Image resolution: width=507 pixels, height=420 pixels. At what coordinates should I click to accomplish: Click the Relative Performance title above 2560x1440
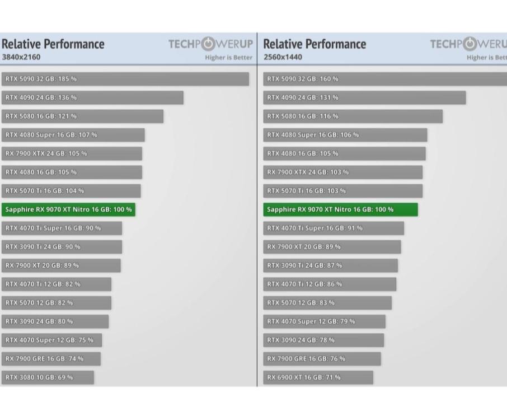314,44
